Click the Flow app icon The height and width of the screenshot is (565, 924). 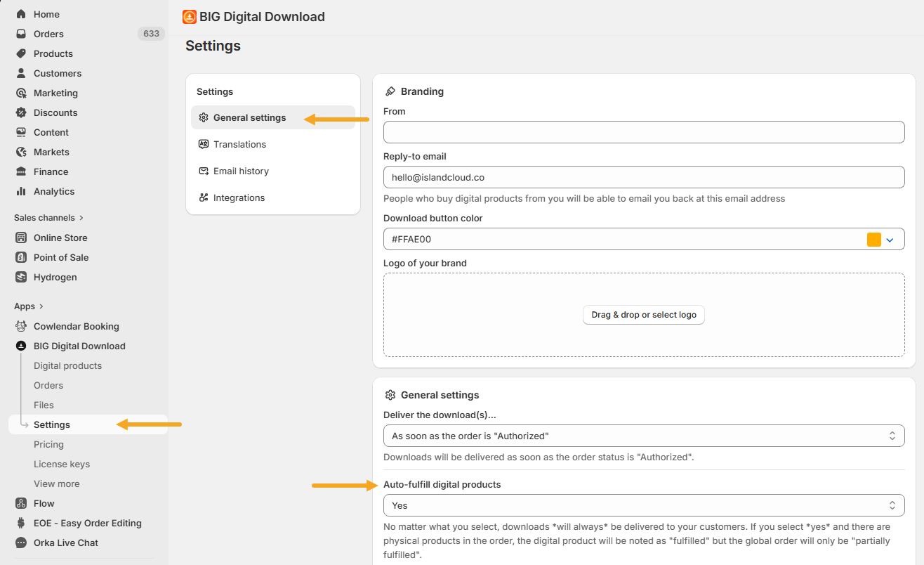21,503
